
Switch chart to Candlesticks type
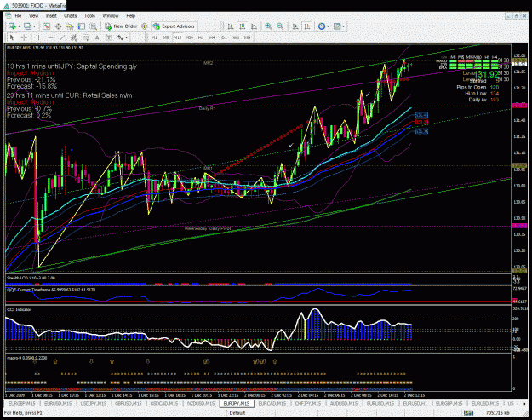pos(243,26)
